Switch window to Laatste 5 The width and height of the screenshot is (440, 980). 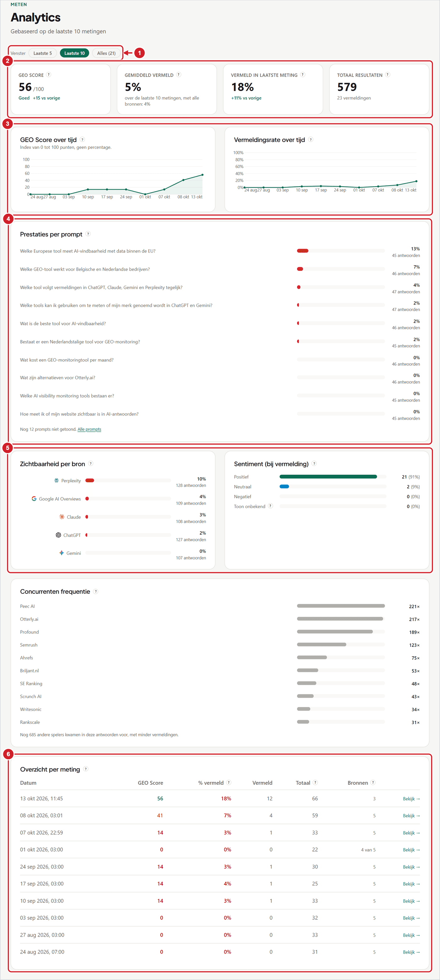[x=43, y=53]
